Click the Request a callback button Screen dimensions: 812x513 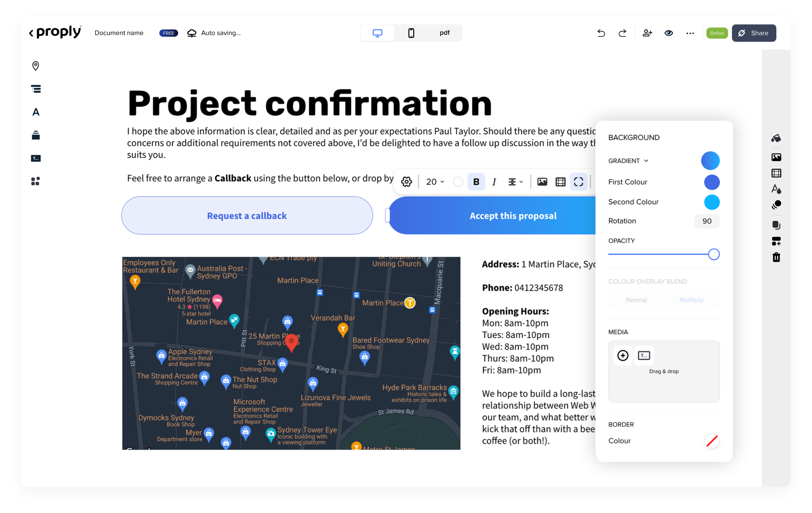coord(247,216)
